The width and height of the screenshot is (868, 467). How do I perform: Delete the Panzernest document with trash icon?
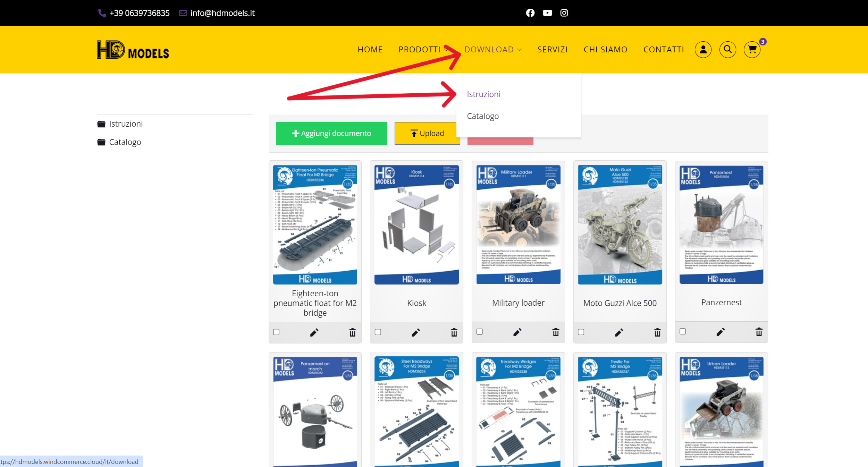click(x=759, y=332)
